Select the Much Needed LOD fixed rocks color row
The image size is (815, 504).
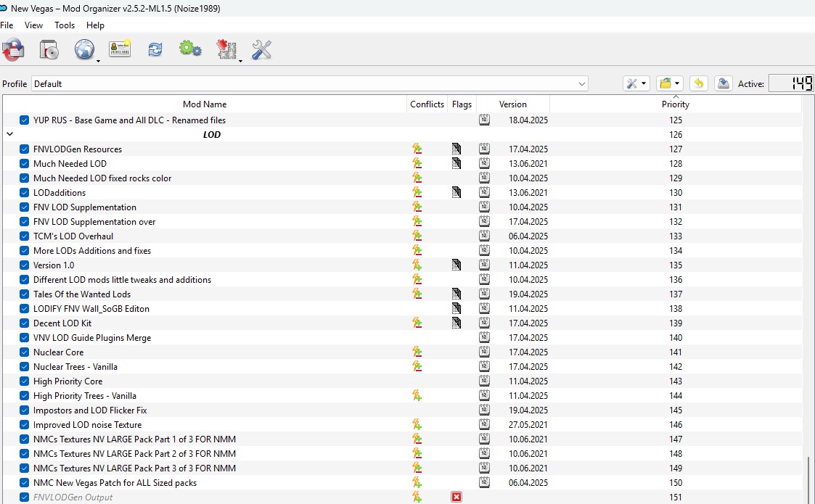coord(402,178)
